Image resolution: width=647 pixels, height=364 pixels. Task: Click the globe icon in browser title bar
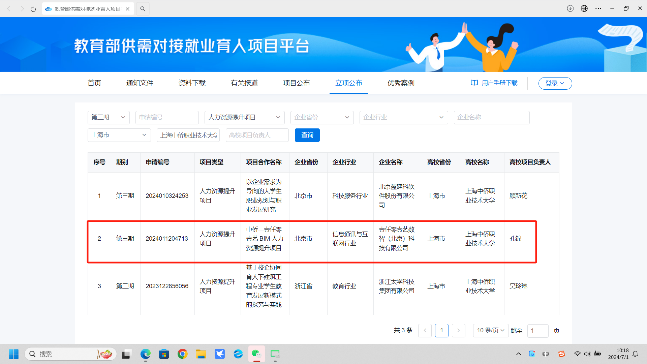[x=584, y=8]
